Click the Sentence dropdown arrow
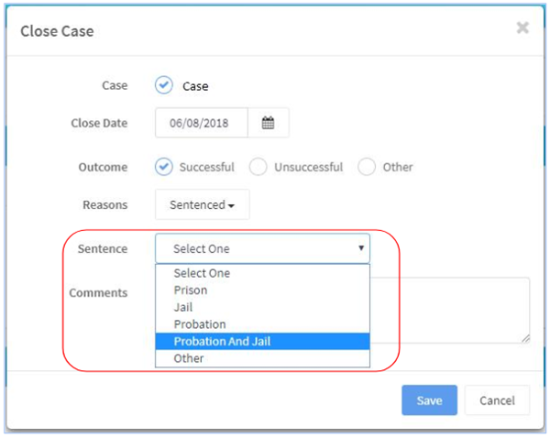Viewport: 550px width, 438px height. tap(361, 248)
